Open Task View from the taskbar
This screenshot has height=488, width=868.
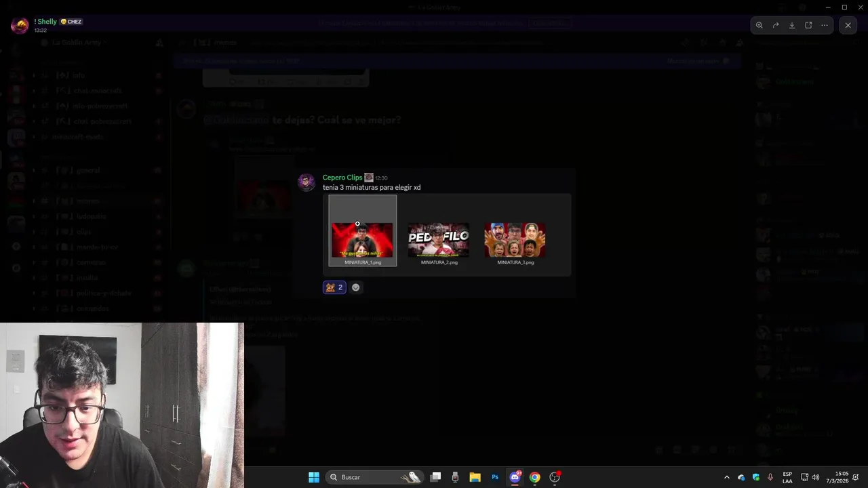436,477
